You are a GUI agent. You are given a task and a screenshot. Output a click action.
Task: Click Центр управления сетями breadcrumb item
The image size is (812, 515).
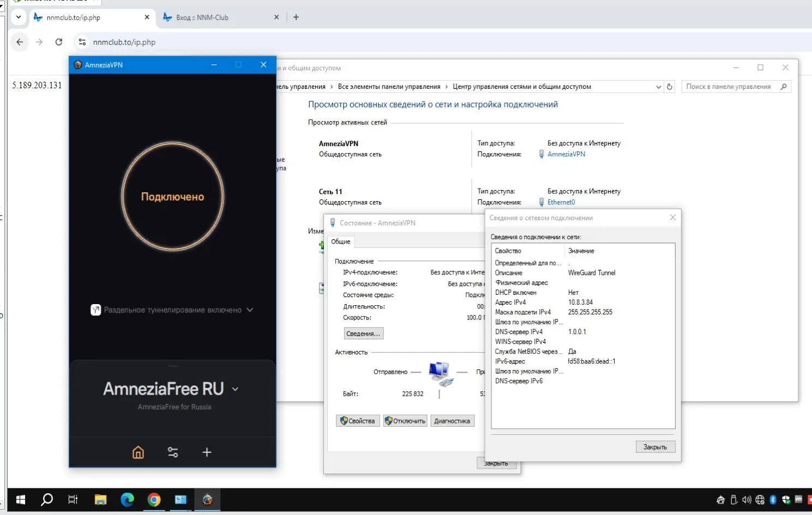tap(522, 87)
